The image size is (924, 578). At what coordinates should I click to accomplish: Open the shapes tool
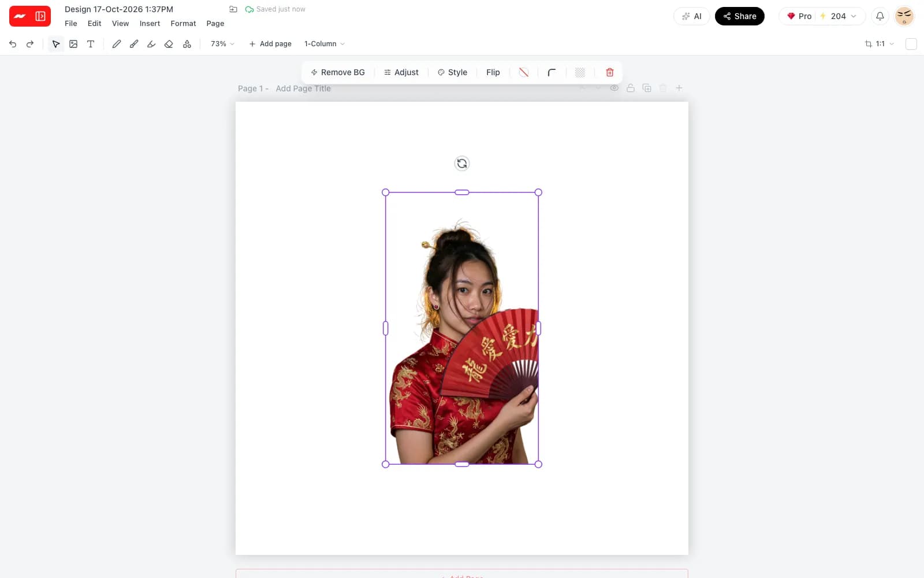(187, 44)
